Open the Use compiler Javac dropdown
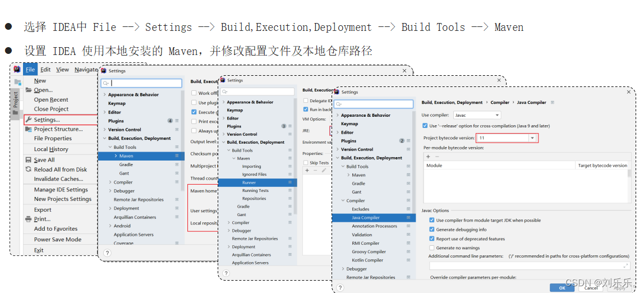 477,116
